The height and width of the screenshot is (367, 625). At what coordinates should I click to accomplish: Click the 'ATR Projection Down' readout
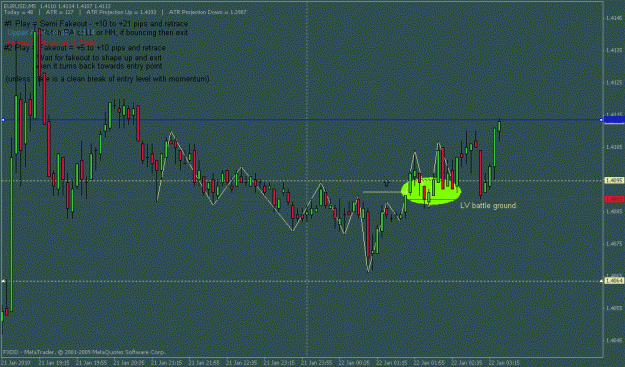(208, 12)
